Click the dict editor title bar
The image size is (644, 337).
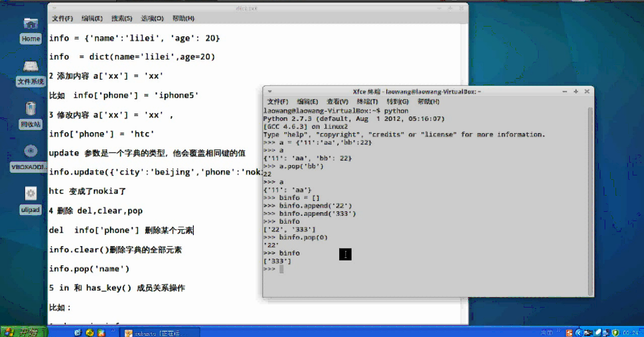tap(257, 8)
